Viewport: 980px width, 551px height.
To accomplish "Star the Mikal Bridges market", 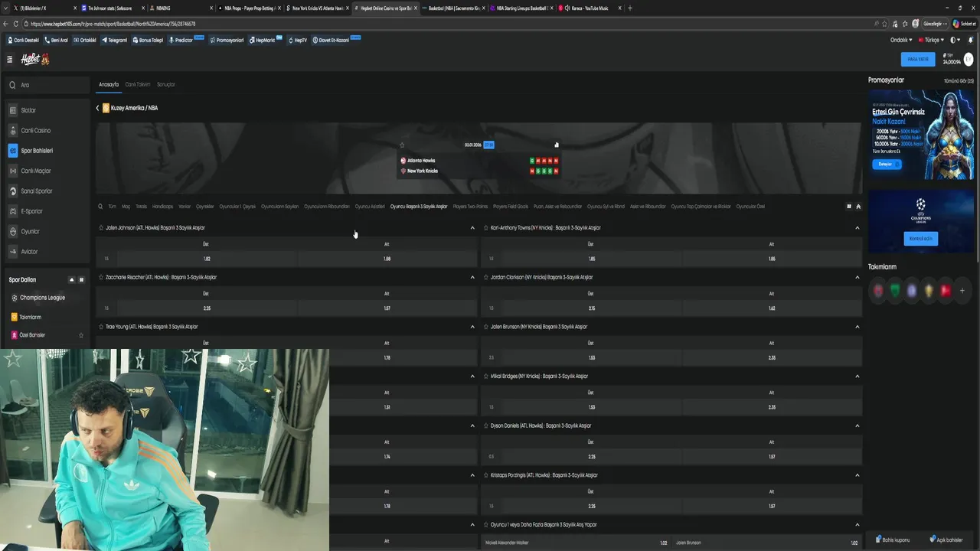I will point(486,376).
